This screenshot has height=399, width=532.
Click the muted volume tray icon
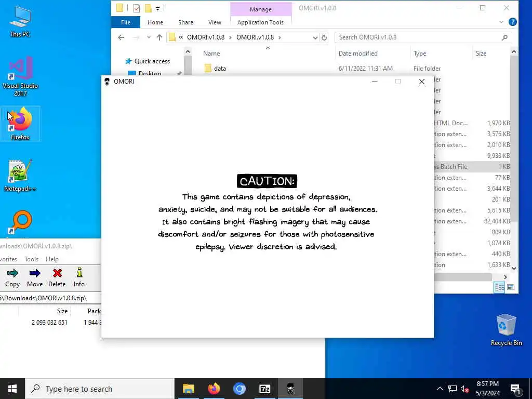point(464,389)
